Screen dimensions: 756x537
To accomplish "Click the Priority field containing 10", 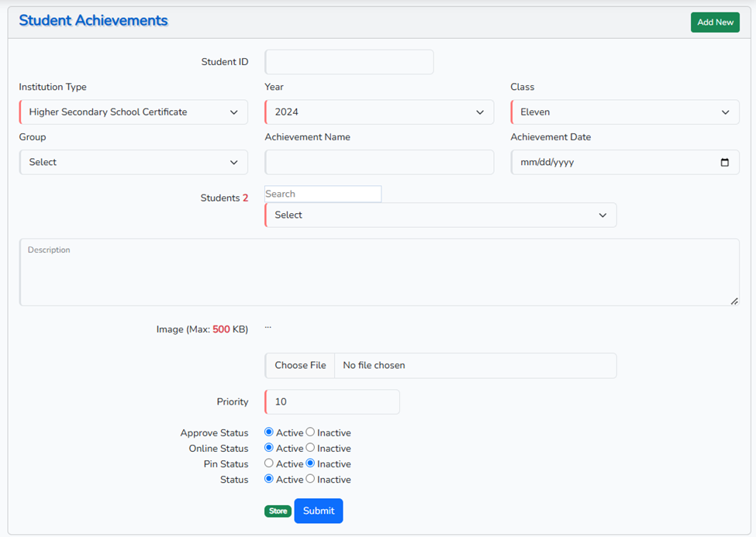I will (x=332, y=402).
